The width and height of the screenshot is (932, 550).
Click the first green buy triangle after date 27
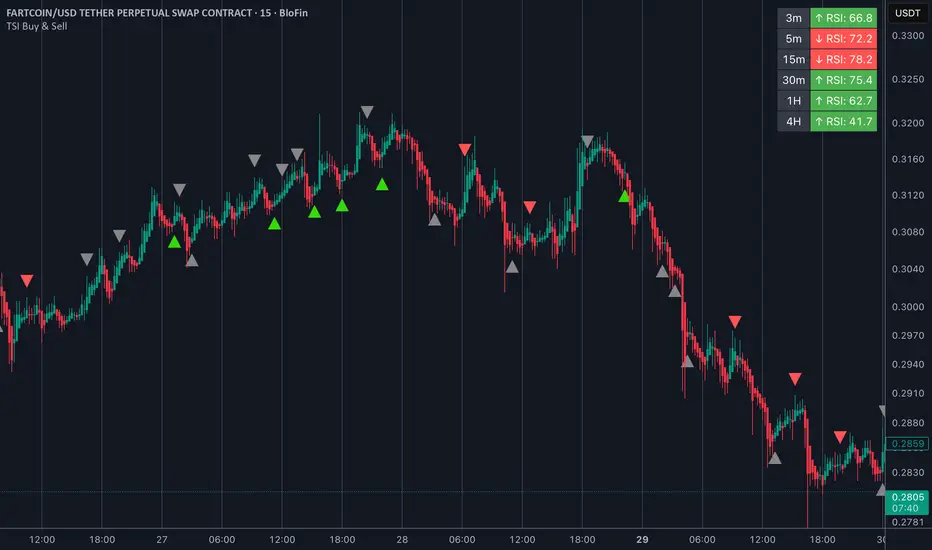174,241
